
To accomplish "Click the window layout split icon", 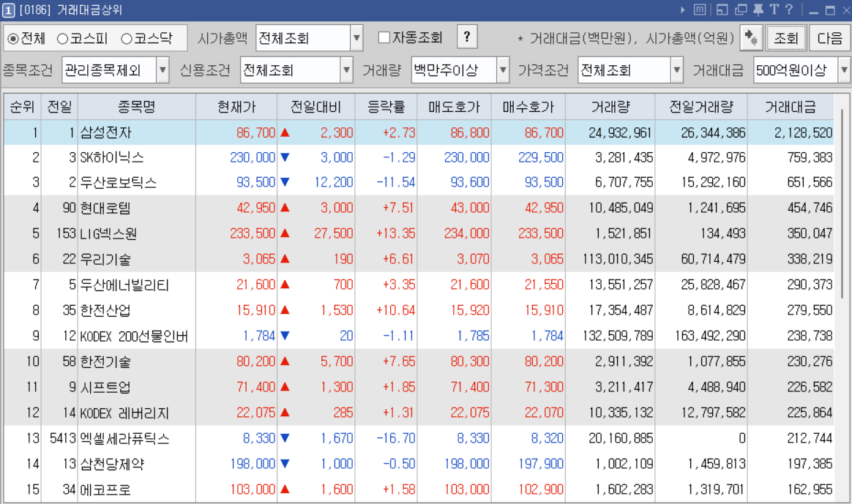I will [x=722, y=10].
